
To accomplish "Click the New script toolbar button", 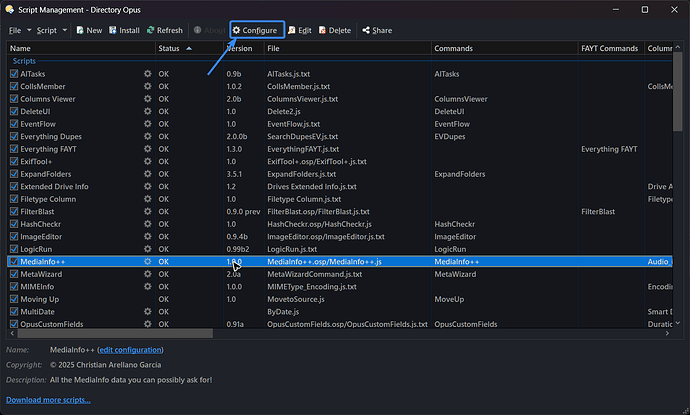I will (89, 30).
